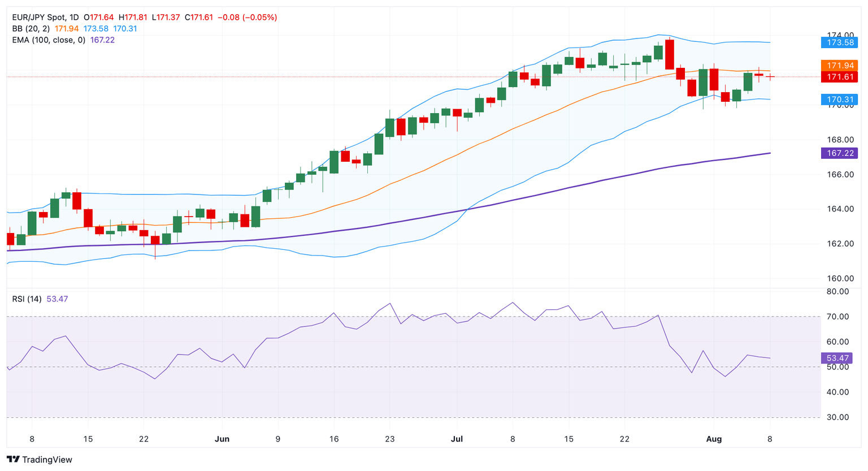Click the TradingView logo
This screenshot has height=471, width=868.
click(40, 460)
